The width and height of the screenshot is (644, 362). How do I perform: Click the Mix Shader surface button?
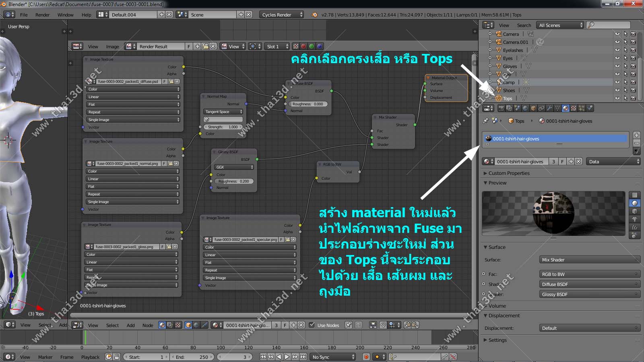590,260
